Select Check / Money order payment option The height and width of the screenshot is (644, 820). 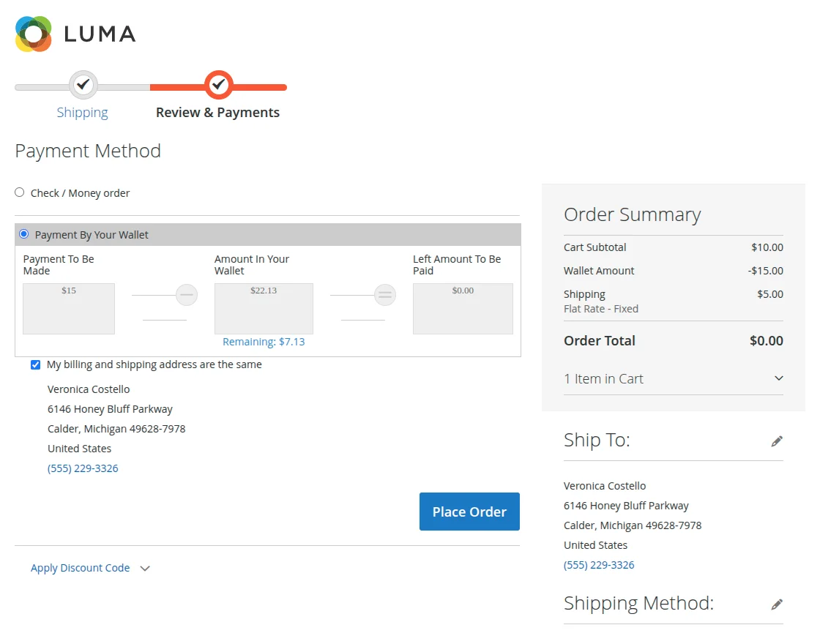(20, 192)
